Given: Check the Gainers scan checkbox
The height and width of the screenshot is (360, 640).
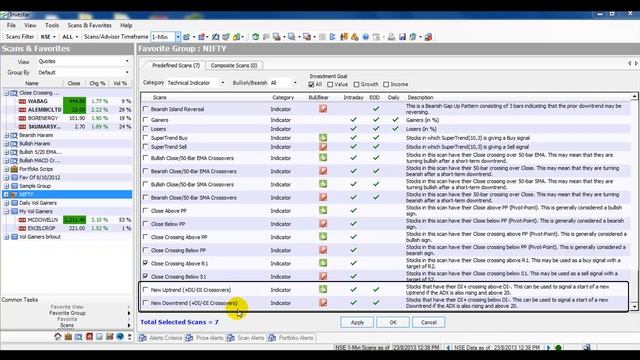Looking at the screenshot, I should pos(145,120).
